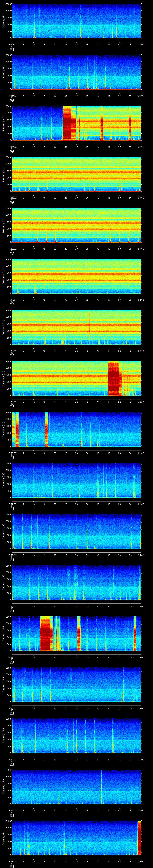Click the wide red burst in the 7:34:00 panel
Image resolution: width=153 pixels, height=868 pixels.
click(46, 634)
